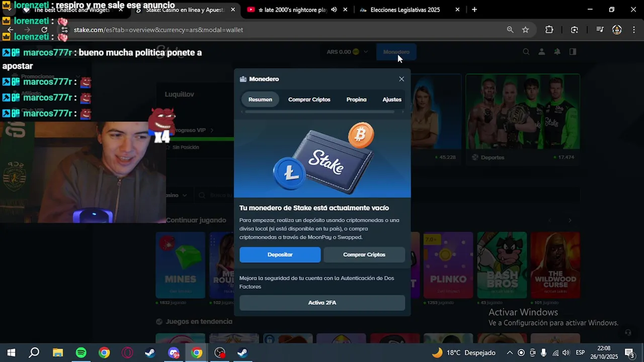Open the Mines game thumbnail

pyautogui.click(x=181, y=265)
